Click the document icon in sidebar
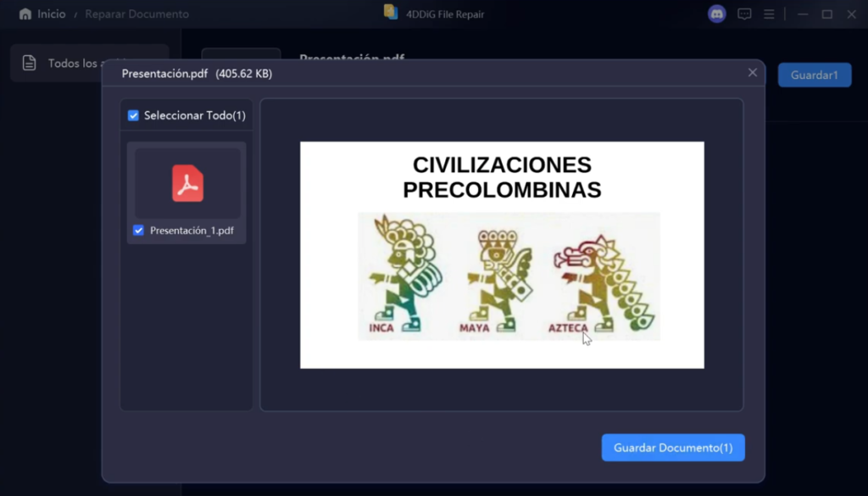The height and width of the screenshot is (496, 868). click(30, 63)
